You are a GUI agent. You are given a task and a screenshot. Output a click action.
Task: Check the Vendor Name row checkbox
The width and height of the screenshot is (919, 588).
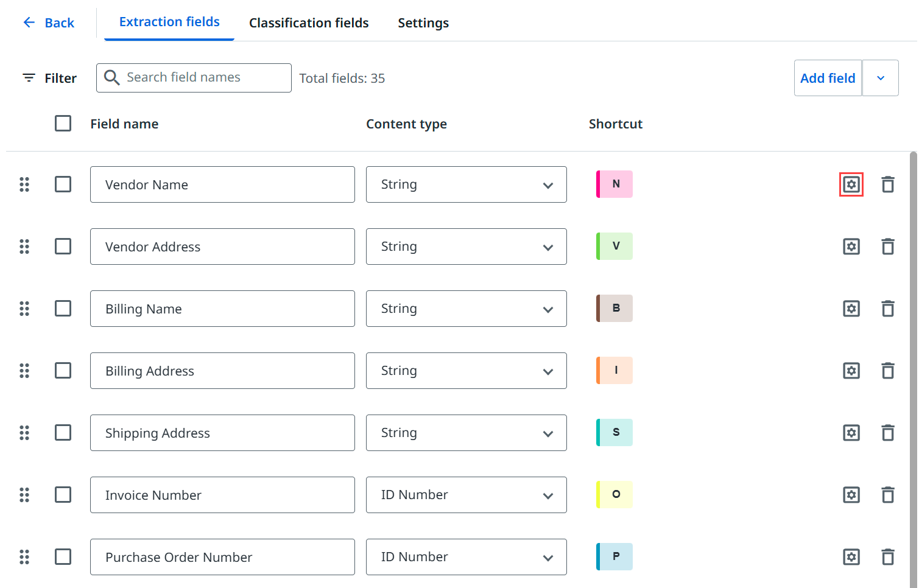tap(63, 184)
